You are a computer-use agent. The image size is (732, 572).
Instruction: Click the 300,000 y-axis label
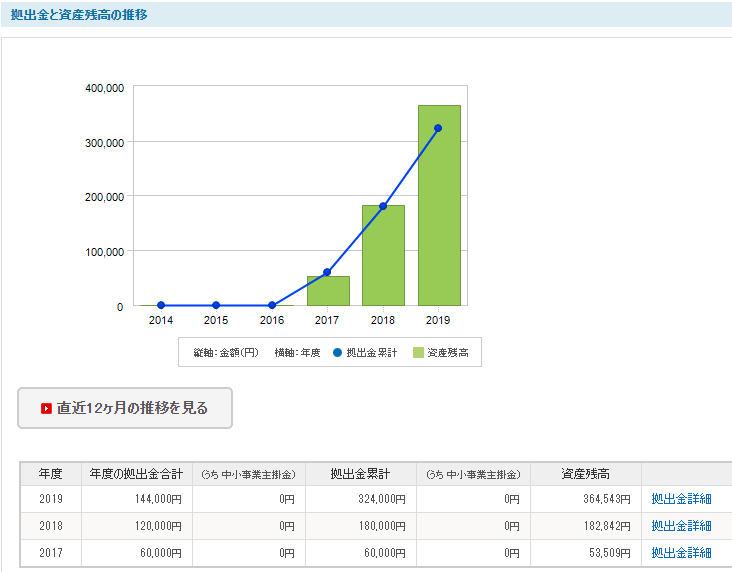coord(105,143)
